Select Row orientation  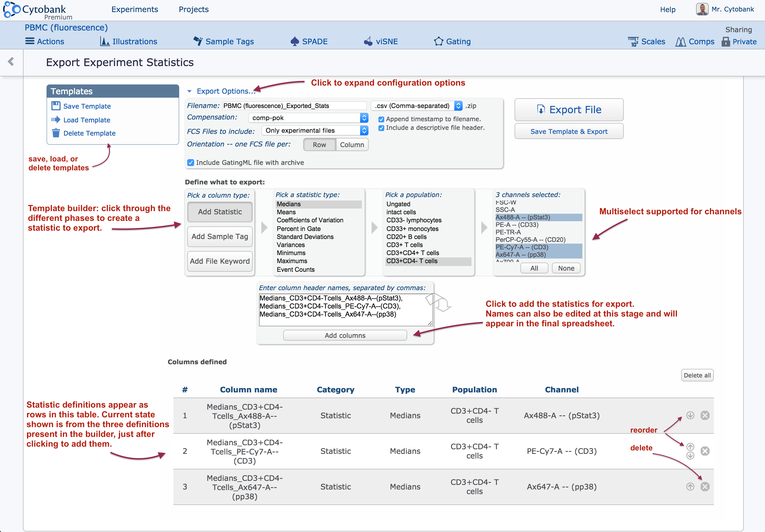point(320,144)
